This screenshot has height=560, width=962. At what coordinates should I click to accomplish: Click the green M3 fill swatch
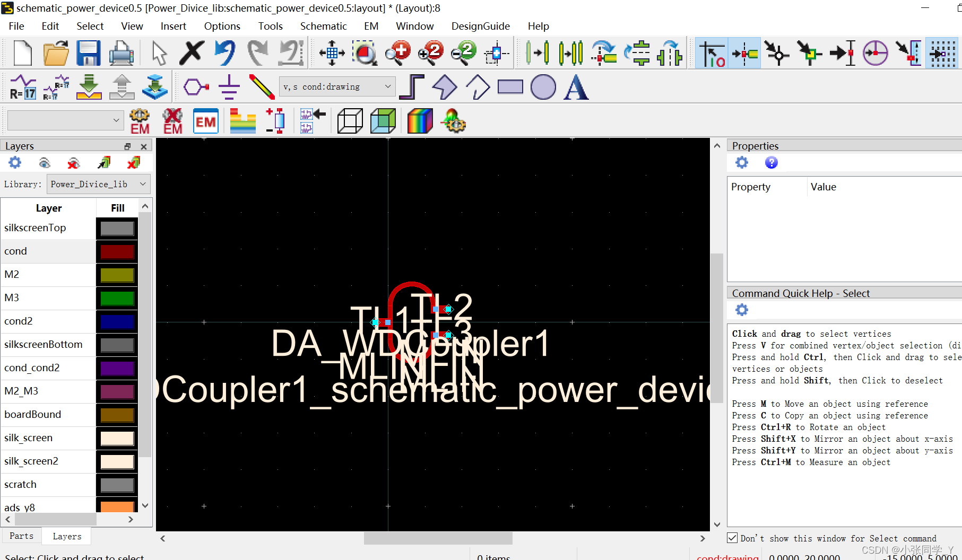[117, 299]
